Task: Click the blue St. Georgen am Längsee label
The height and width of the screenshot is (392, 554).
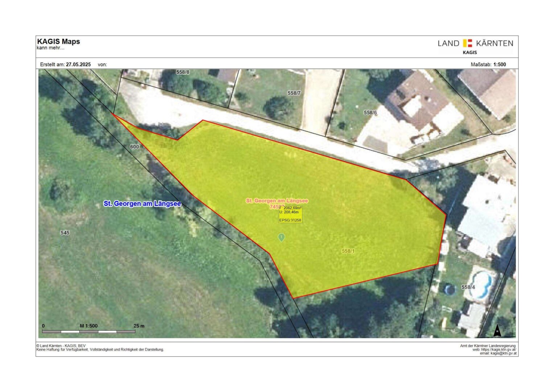Action: click(142, 204)
